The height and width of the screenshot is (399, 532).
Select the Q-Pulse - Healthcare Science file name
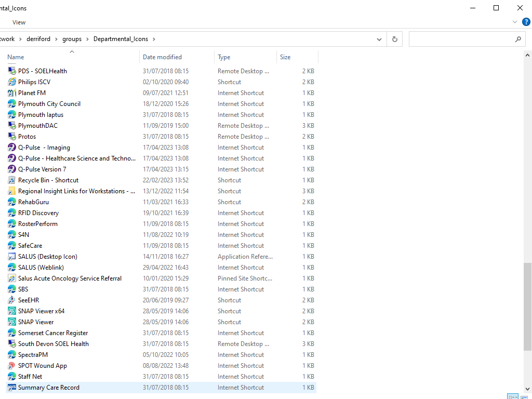(77, 158)
